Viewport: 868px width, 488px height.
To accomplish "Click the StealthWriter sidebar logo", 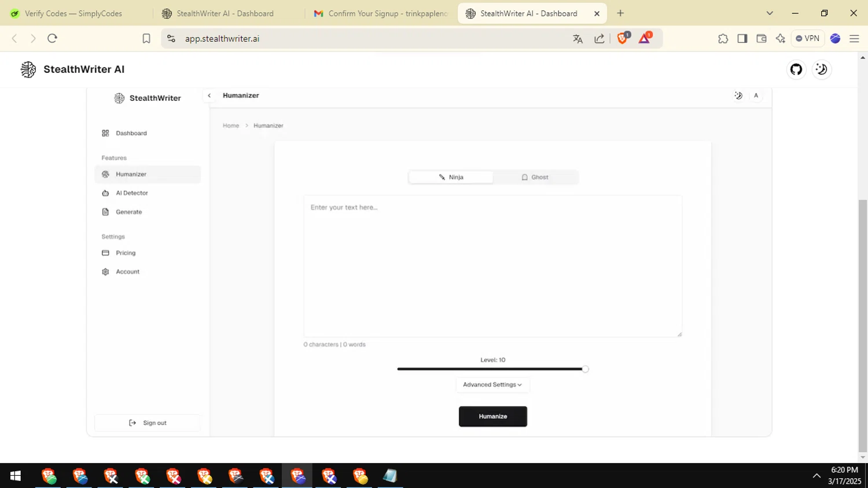I will click(148, 98).
